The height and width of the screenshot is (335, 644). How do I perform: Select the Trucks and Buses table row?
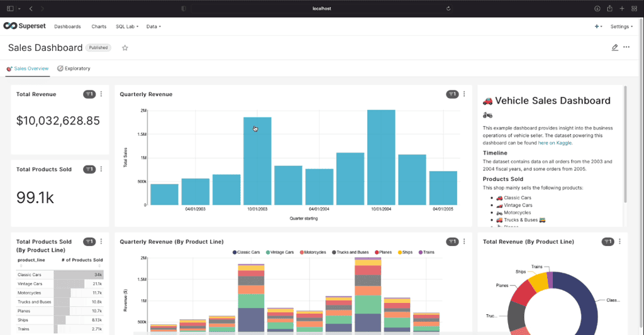[x=60, y=302]
